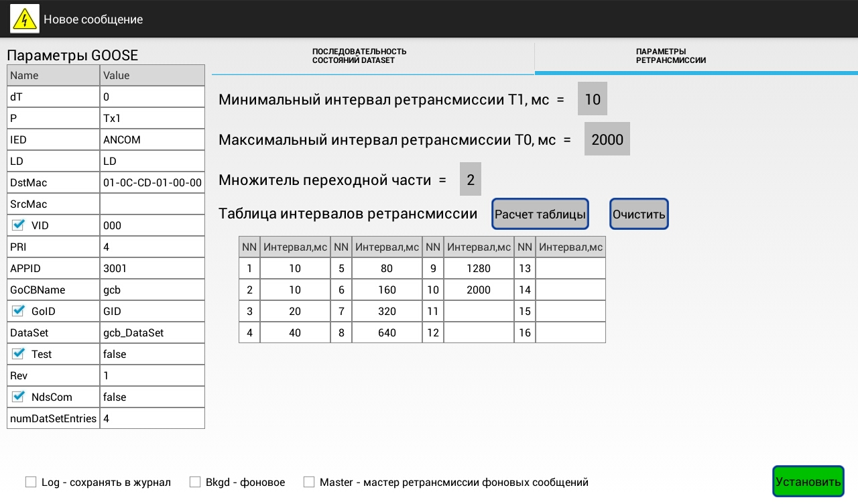Enable Log save to journal checkbox
The height and width of the screenshot is (504, 858).
(31, 482)
